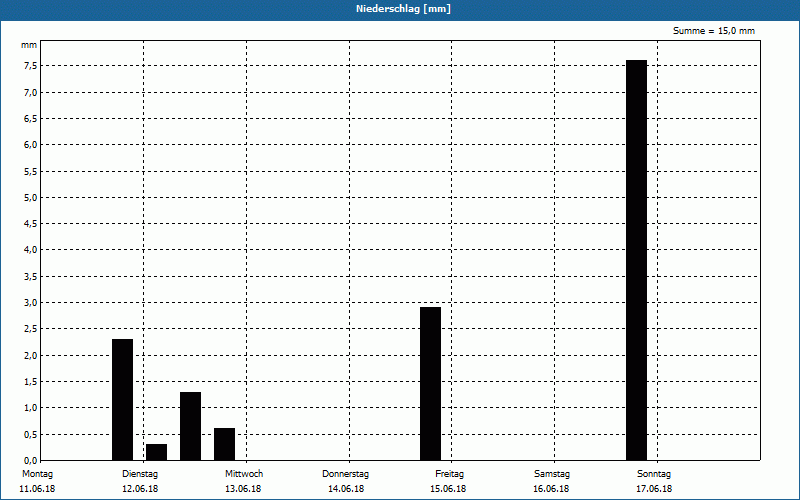Screen dimensions: 800x500
Task: Click the 2,5 y-axis value
Action: point(30,329)
